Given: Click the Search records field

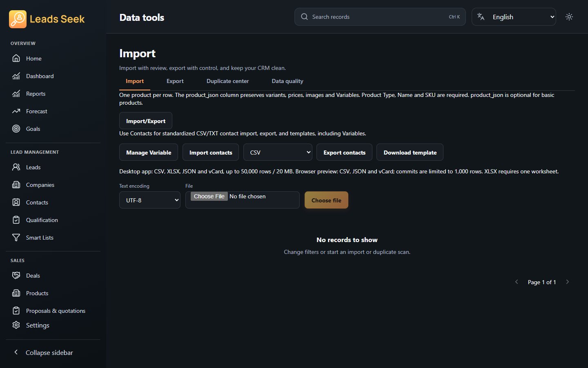Looking at the screenshot, I should (380, 17).
